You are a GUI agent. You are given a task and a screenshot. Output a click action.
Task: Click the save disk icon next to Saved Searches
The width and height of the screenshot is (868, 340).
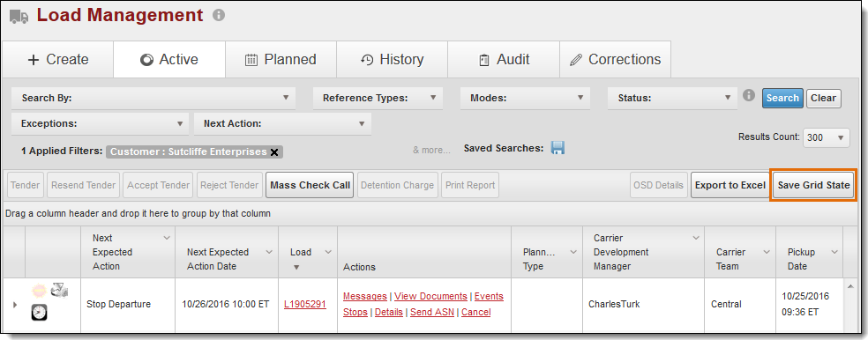(x=558, y=148)
